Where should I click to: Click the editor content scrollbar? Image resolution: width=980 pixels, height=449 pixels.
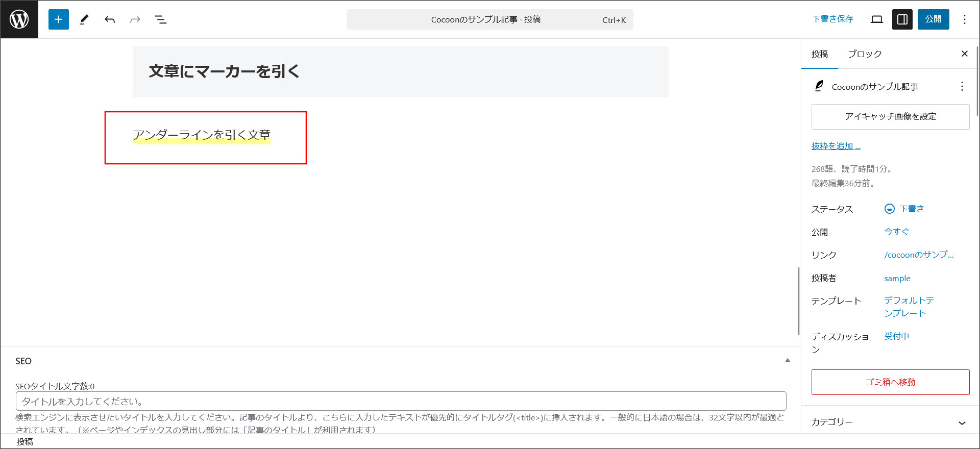[x=799, y=301]
